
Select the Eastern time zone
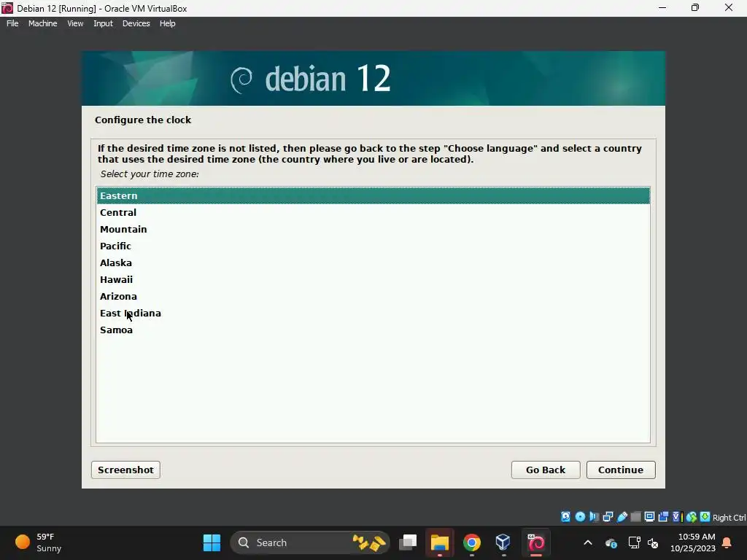point(373,195)
